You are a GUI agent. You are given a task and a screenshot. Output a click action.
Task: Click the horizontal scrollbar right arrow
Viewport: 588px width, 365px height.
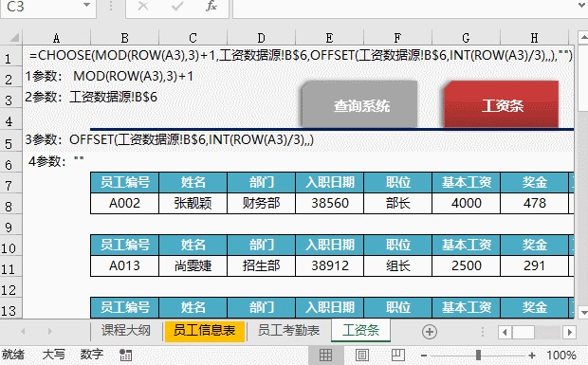tap(570, 332)
